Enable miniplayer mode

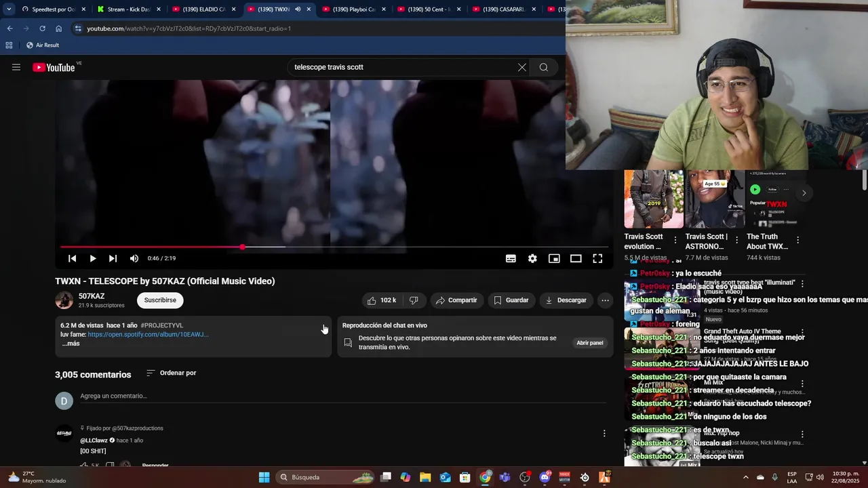point(554,258)
